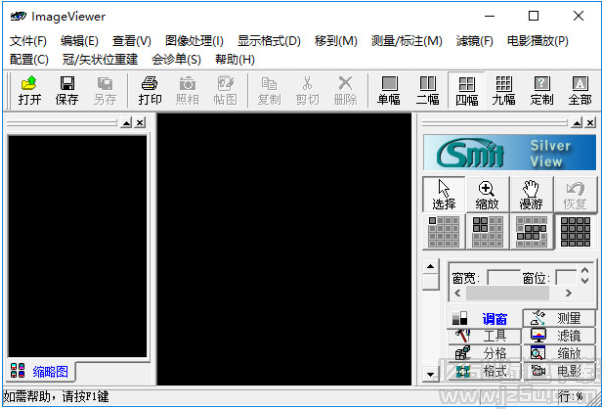Image resolution: width=603 pixels, height=409 pixels.
Task: Open the 查看(V) menu
Action: 132,41
